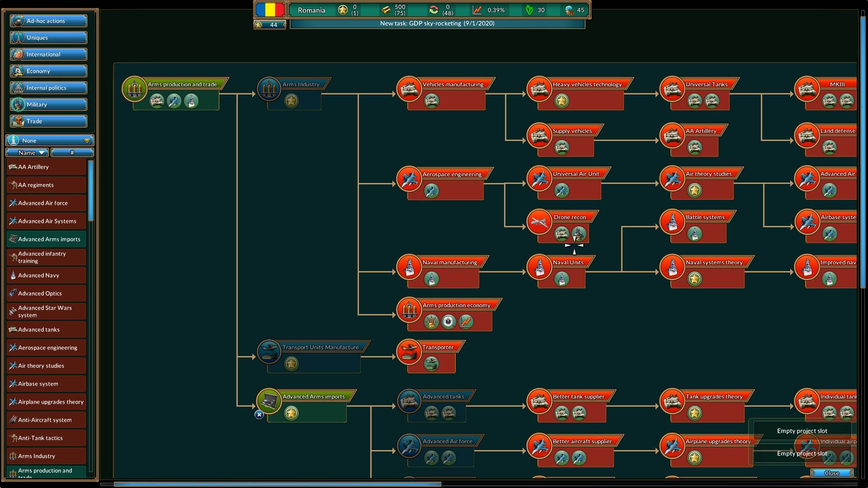Switch to the Economy category
Screen dimensions: 868x488
[x=48, y=71]
